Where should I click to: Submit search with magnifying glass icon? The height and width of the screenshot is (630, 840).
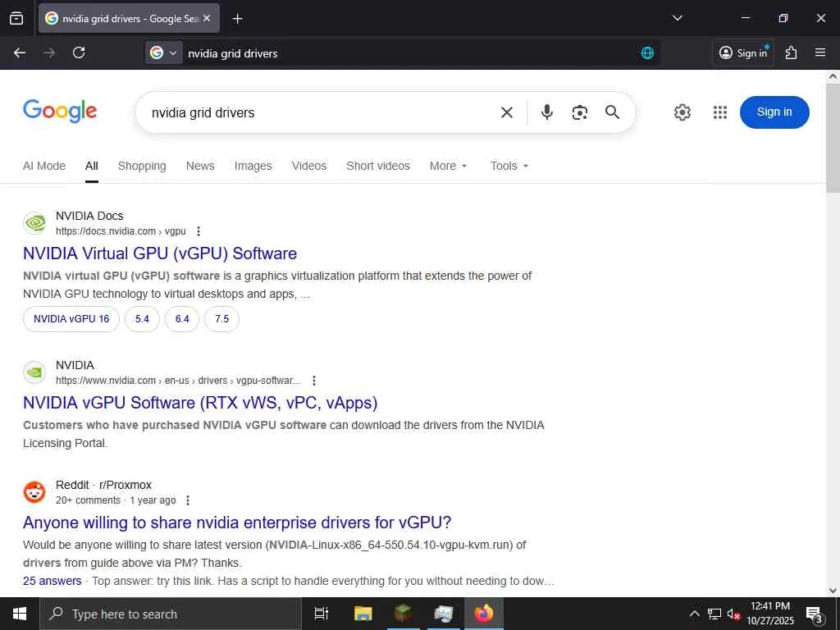pos(612,112)
